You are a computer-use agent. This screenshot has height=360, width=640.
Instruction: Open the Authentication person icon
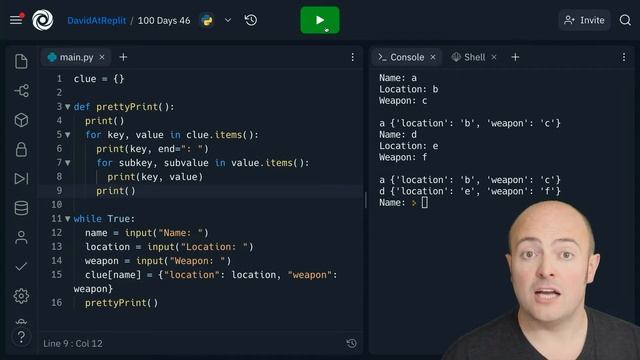tap(21, 237)
